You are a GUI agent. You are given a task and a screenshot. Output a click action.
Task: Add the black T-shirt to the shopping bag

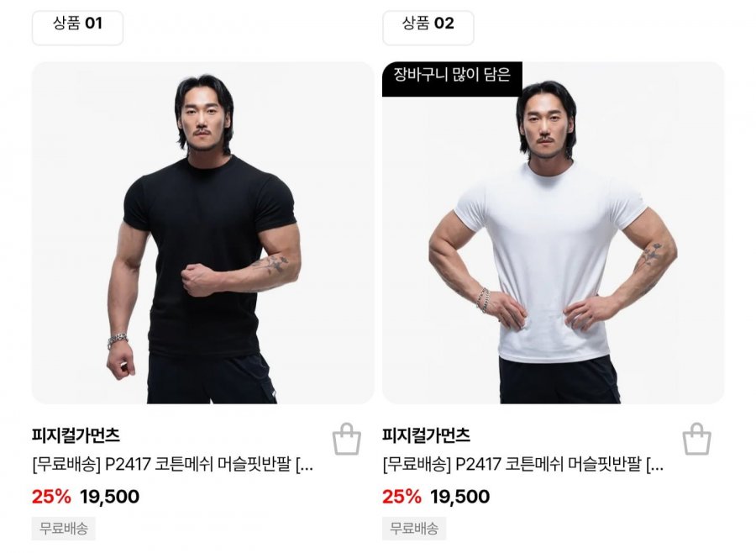tap(347, 439)
